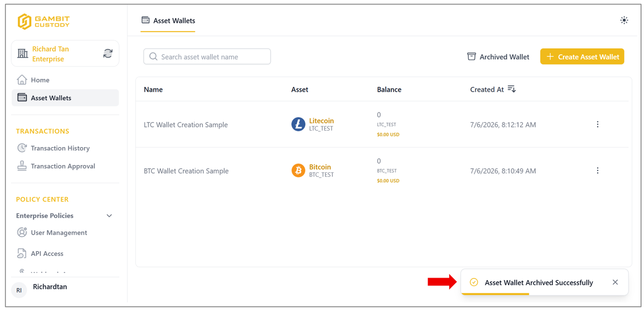644x313 pixels.
Task: Open LTC wallet row options menu
Action: tap(598, 124)
